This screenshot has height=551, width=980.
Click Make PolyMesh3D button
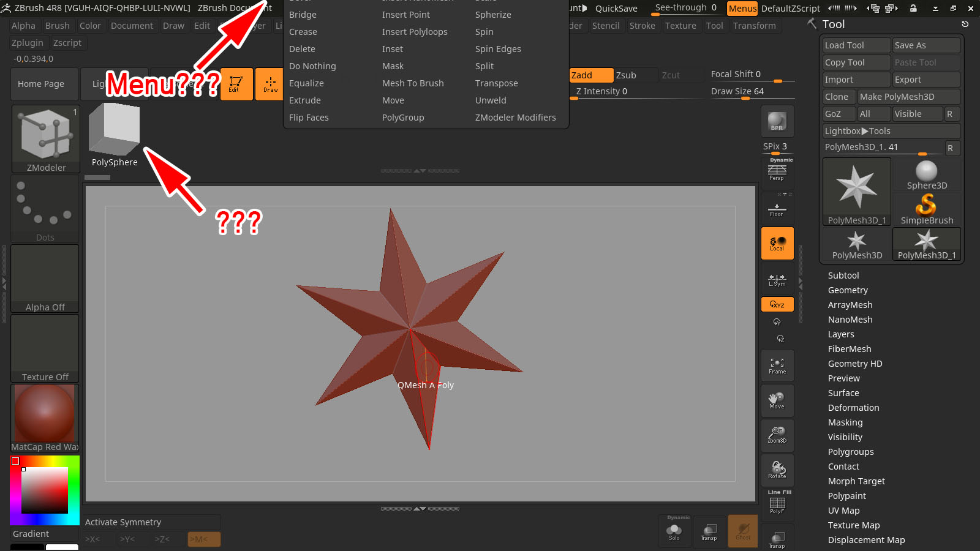908,97
